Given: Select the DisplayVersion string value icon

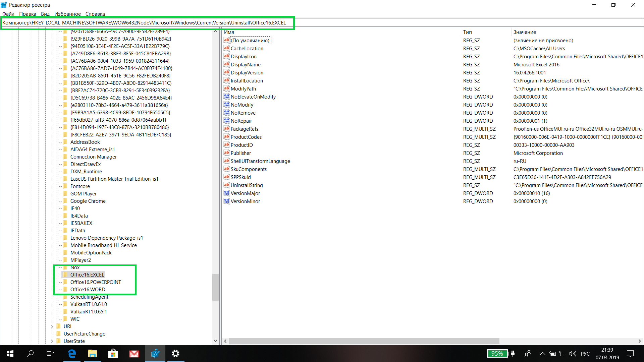Looking at the screenshot, I should click(227, 72).
